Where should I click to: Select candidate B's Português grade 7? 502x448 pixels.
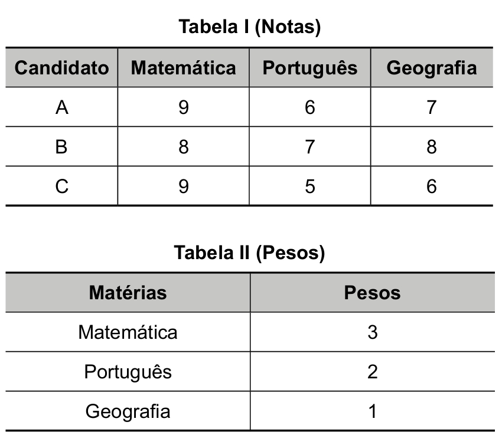(310, 147)
